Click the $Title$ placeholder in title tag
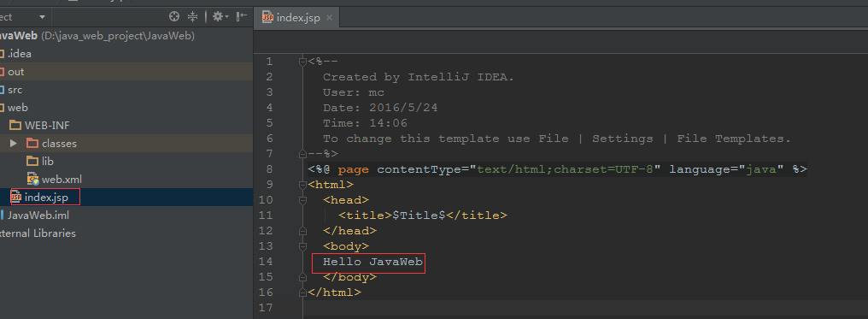The image size is (868, 319). coord(419,216)
